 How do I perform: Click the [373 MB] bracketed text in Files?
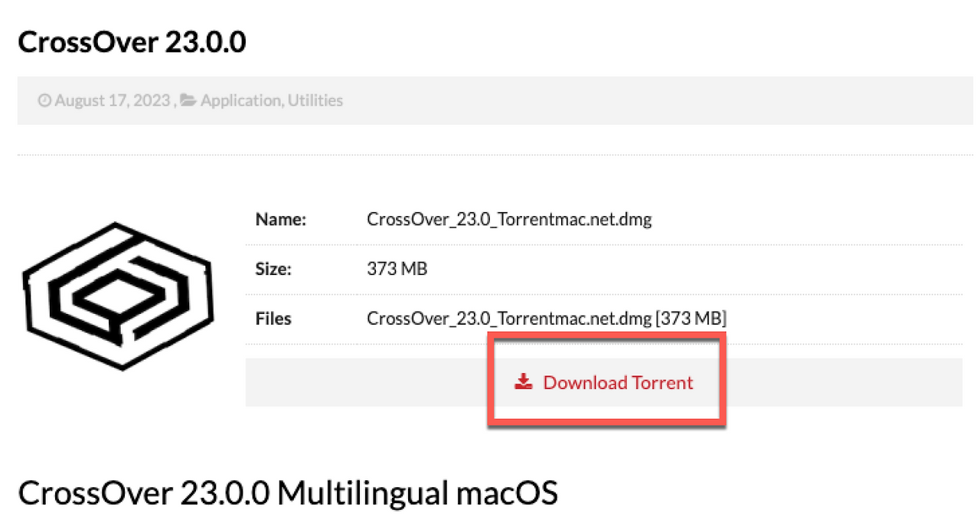(691, 318)
